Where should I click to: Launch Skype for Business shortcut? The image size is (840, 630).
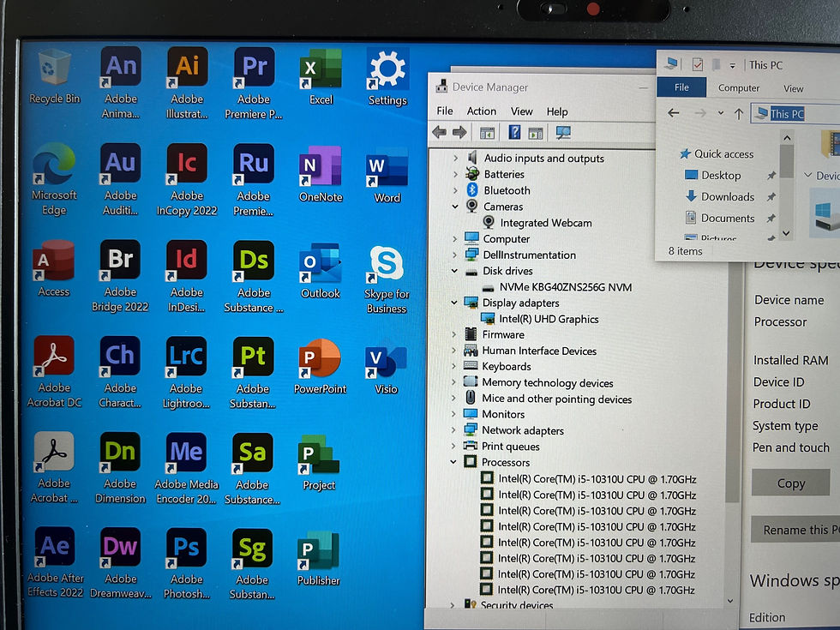pyautogui.click(x=387, y=279)
